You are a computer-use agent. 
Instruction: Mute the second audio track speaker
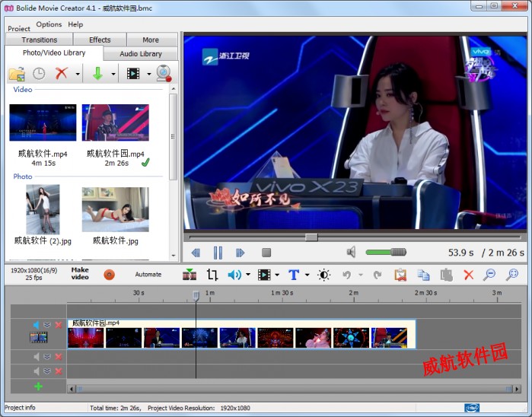(37, 357)
